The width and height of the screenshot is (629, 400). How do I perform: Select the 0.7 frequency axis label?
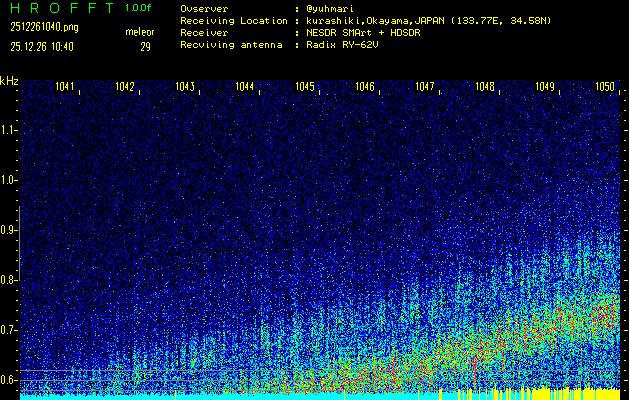point(9,329)
